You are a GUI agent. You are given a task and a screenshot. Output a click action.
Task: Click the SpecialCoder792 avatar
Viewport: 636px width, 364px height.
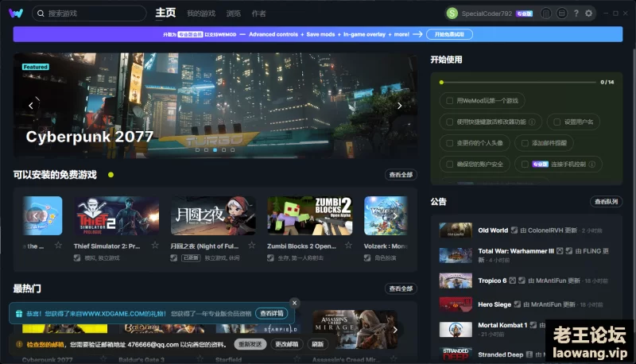click(452, 14)
